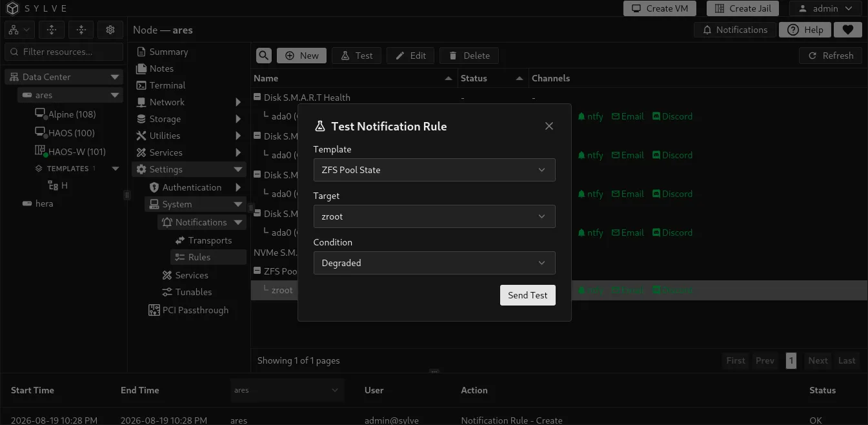The height and width of the screenshot is (425, 868).
Task: Collapse the ares node in tree
Action: pos(116,95)
